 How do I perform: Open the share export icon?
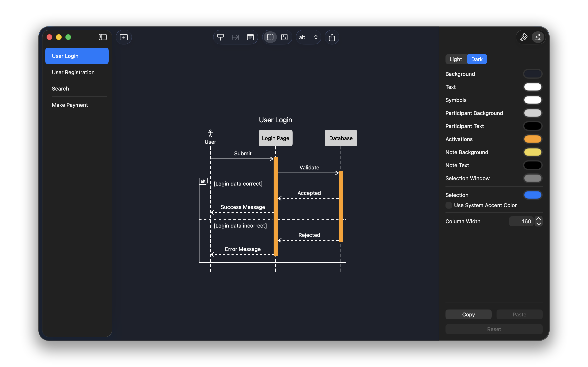332,37
